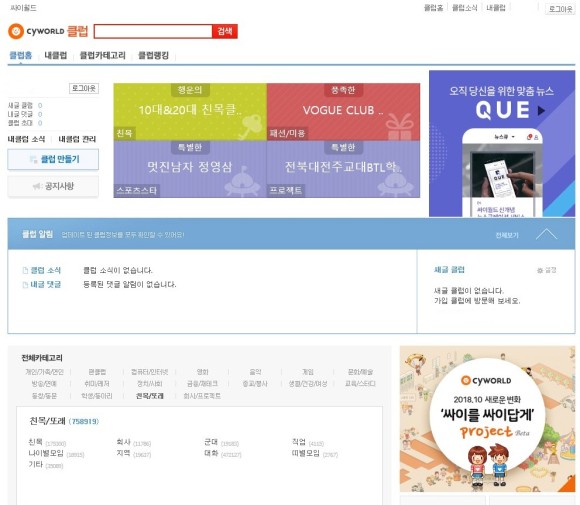Image resolution: width=580 pixels, height=505 pixels.
Task: Click 클럽홈 in the header utility links
Action: pyautogui.click(x=433, y=8)
